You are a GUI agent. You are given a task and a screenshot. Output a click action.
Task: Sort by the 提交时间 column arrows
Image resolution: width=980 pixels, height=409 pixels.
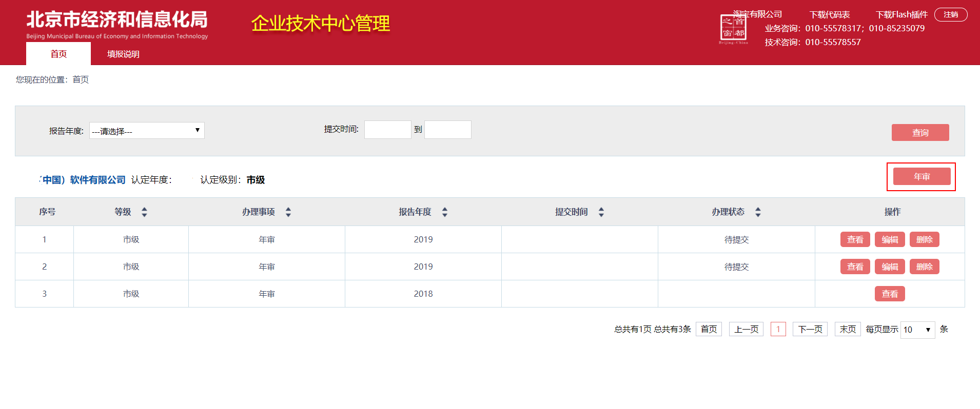pyautogui.click(x=601, y=212)
